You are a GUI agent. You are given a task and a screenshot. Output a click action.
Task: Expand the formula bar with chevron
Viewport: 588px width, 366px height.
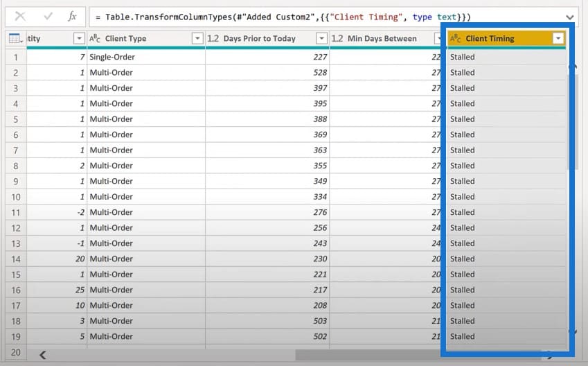(x=569, y=17)
